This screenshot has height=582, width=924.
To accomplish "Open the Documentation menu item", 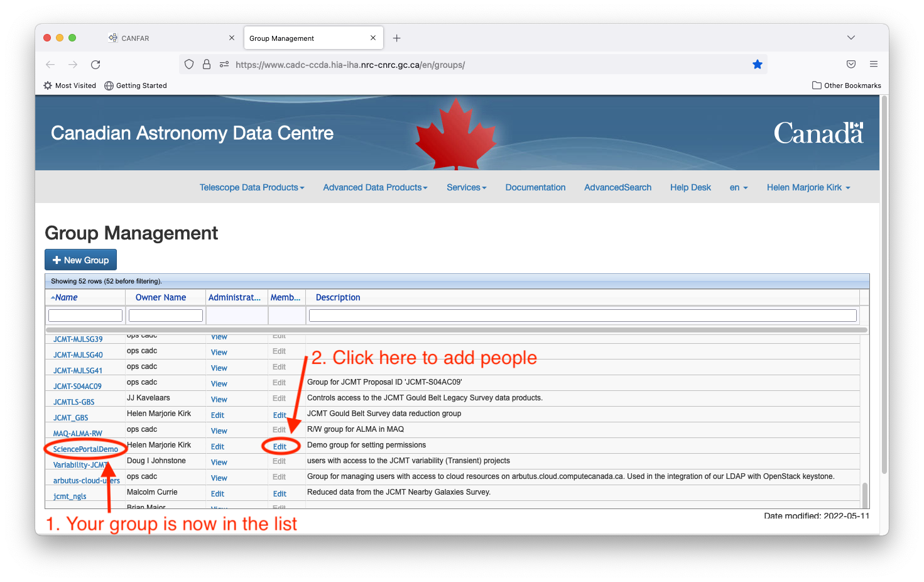I will pyautogui.click(x=535, y=187).
